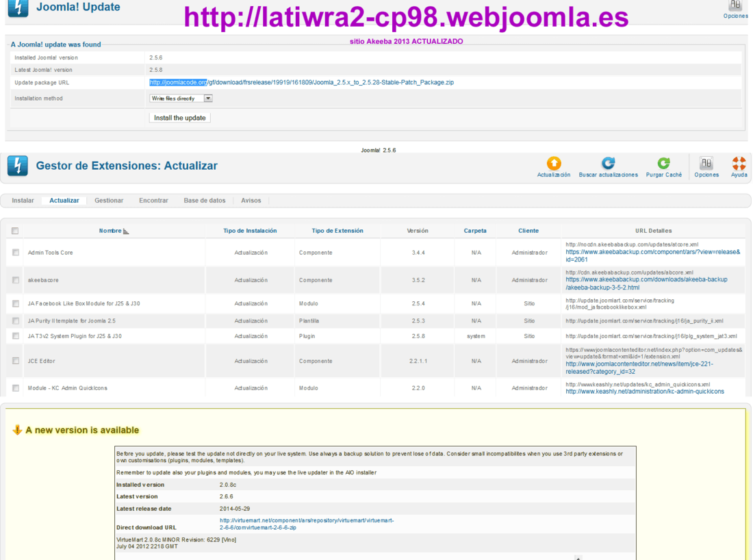Switch to the Avisos tab
The height and width of the screenshot is (560, 753).
[251, 201]
